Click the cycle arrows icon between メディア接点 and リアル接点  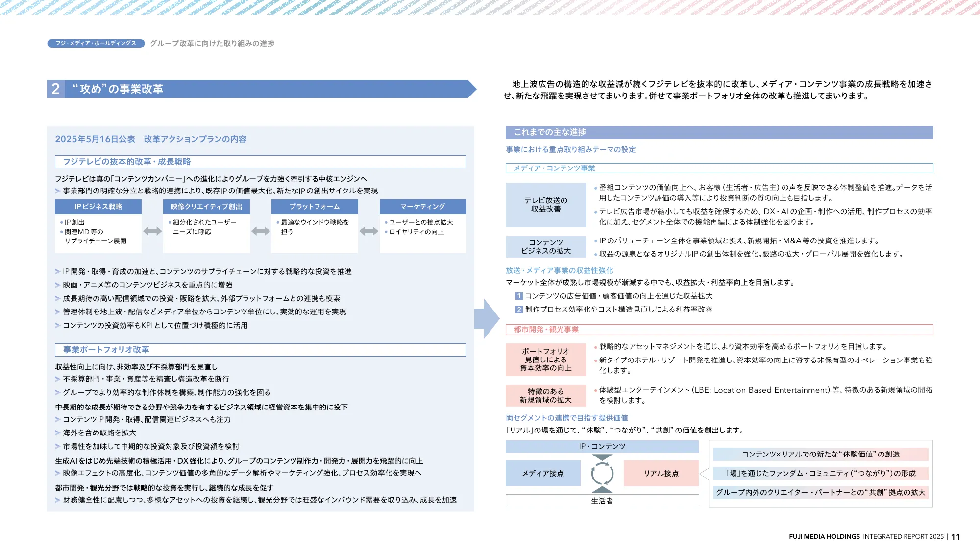(x=602, y=474)
